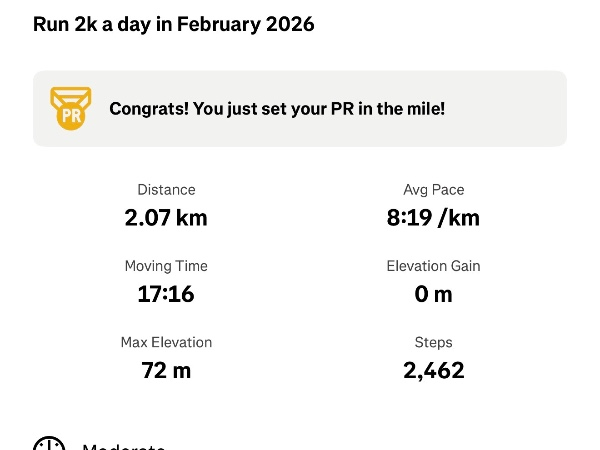Tap the Moderate effort gauge icon
The height and width of the screenshot is (450, 600).
[x=49, y=444]
